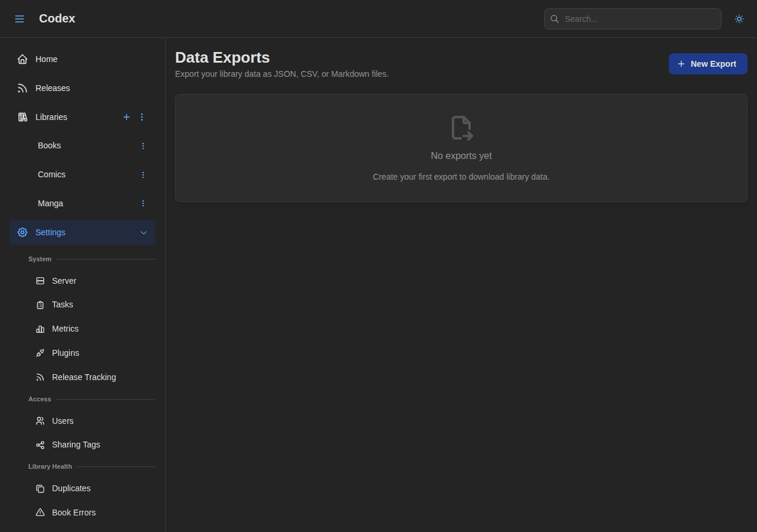Toggle the hamburger sidebar menu
The image size is (757, 532).
click(20, 19)
